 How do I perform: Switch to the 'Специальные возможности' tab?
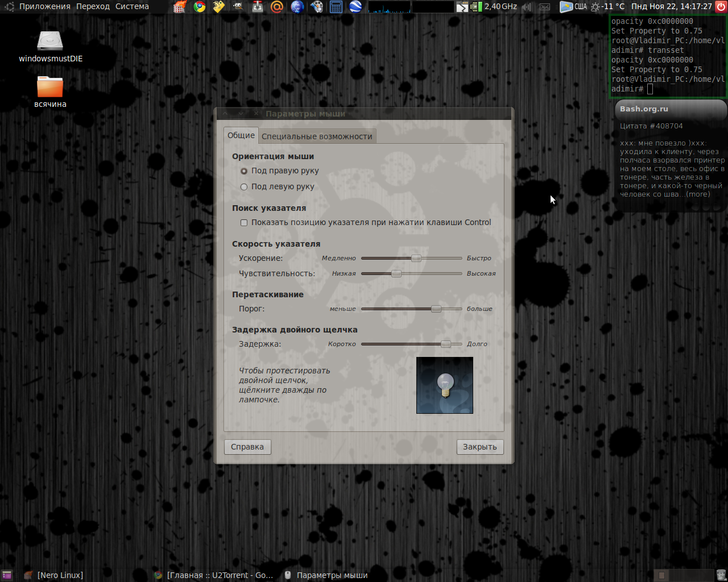click(x=317, y=136)
